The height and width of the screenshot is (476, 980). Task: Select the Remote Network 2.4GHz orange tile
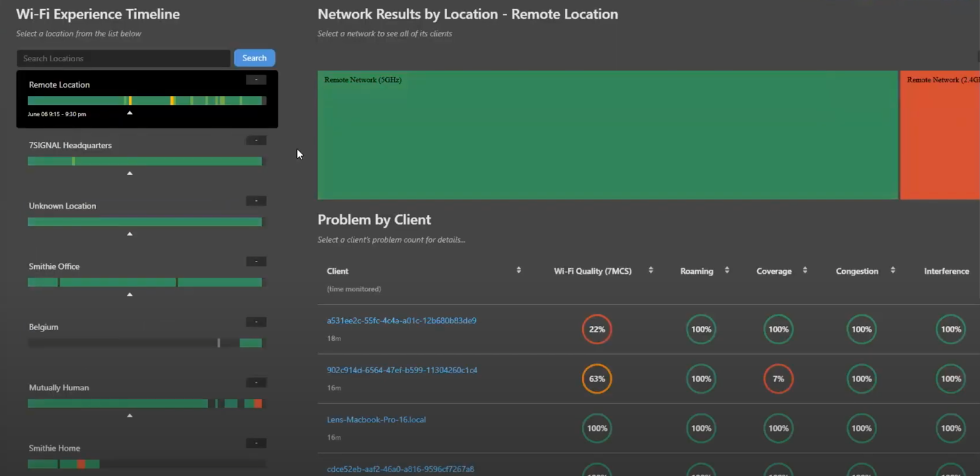(940, 135)
